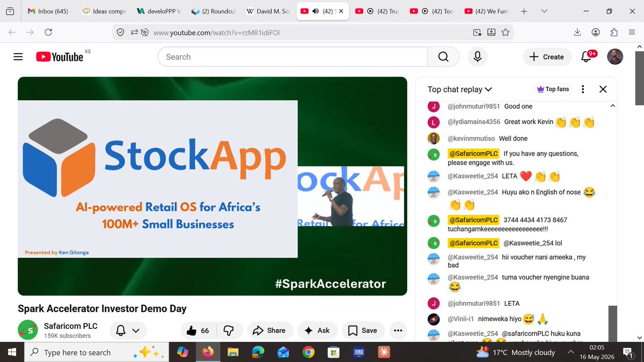Switch to the Roundcube tab
Viewport: 644px width, 362px height.
(213, 11)
